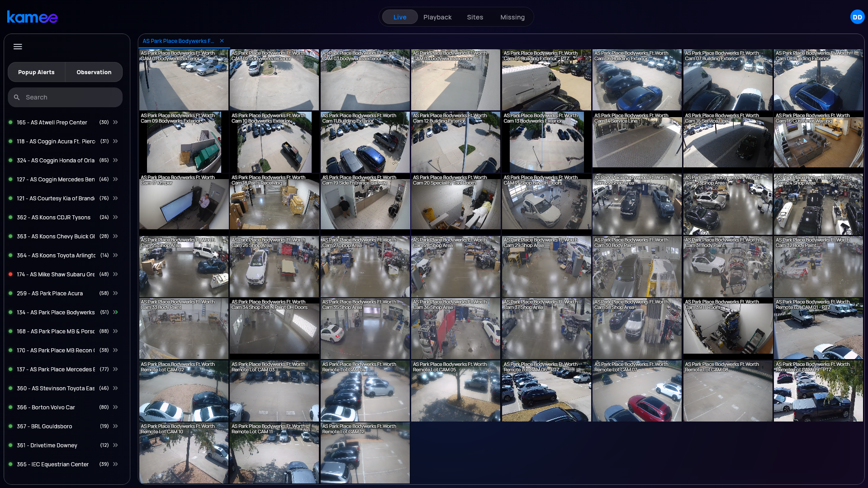868x488 pixels.
Task: Switch to the Live tab
Action: [x=400, y=17]
